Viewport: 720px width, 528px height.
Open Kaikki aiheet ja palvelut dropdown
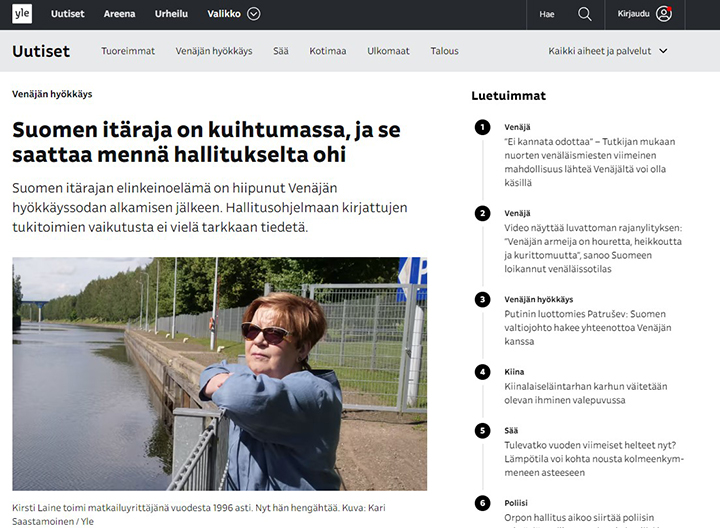coord(608,51)
